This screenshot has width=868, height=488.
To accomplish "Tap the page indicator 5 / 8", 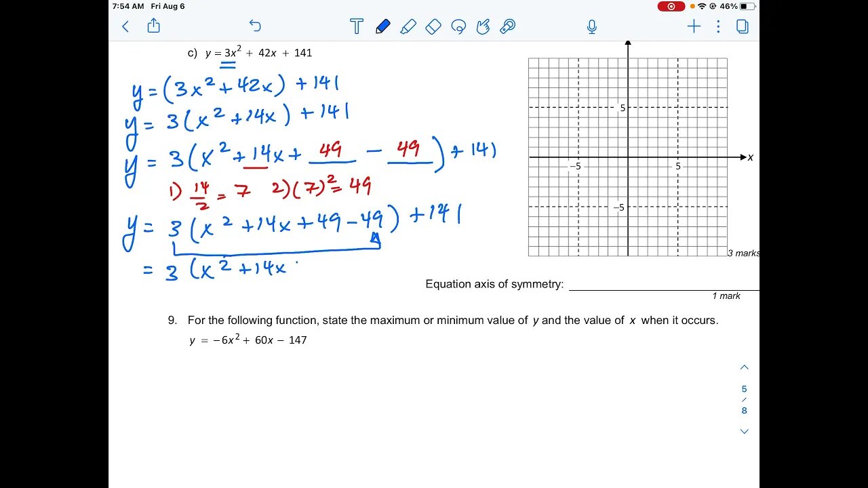I will click(744, 400).
